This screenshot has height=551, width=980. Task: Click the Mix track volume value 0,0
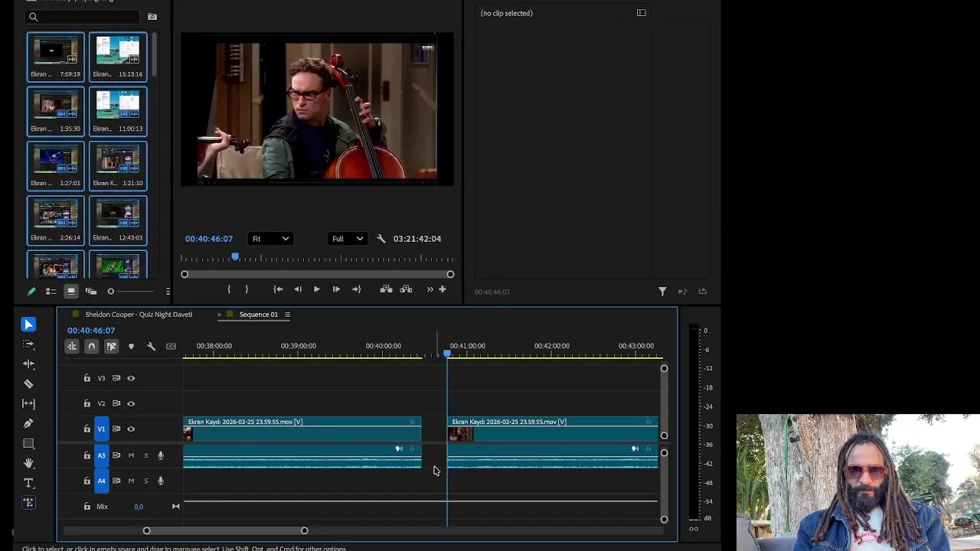coord(139,507)
